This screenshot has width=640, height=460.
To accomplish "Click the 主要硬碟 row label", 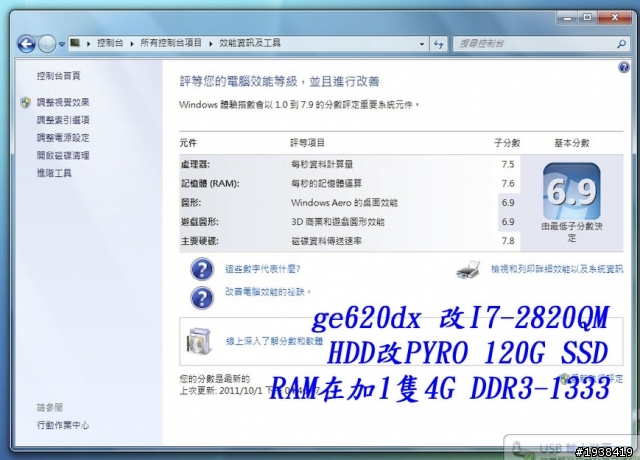I will click(x=200, y=241).
